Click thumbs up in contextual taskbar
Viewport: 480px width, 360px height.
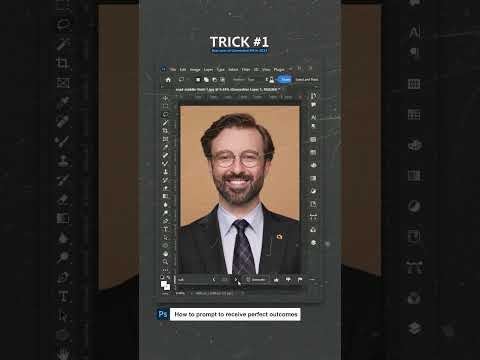pos(276,279)
